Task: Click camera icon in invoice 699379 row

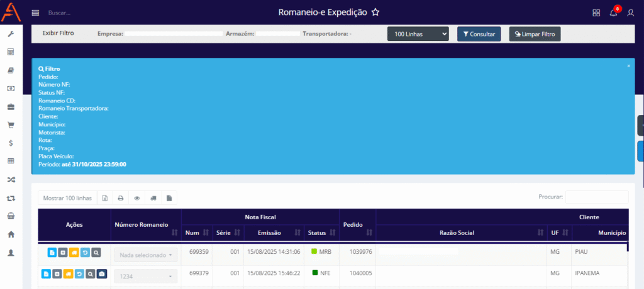Action: [102, 274]
